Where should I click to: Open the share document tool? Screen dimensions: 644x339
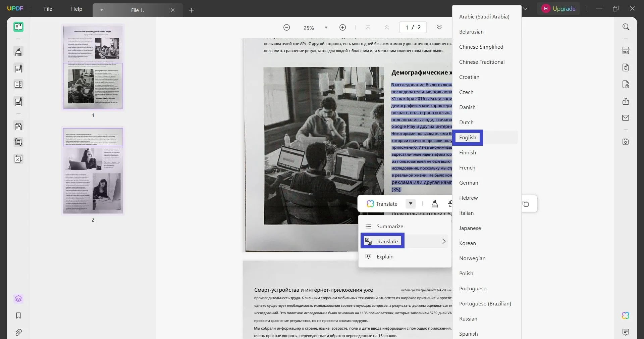click(x=626, y=101)
